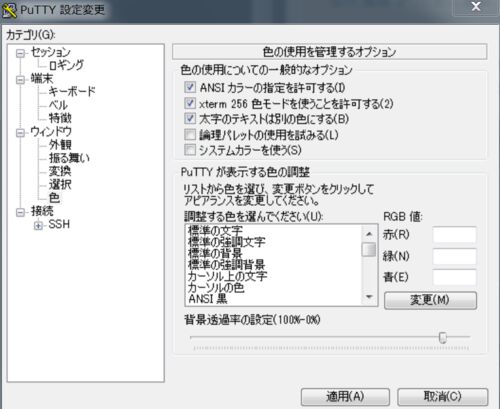This screenshot has height=409, width=500.
Task: Select 変換 category
Action: pos(60,171)
